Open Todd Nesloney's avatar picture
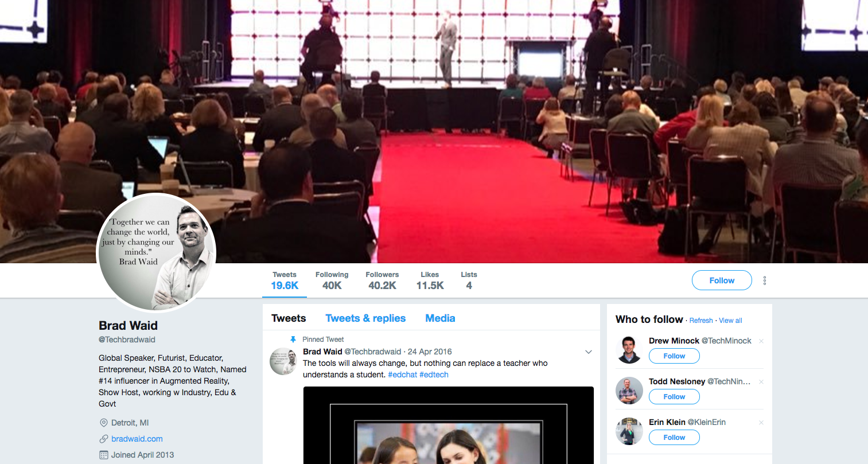The image size is (868, 464). point(629,391)
